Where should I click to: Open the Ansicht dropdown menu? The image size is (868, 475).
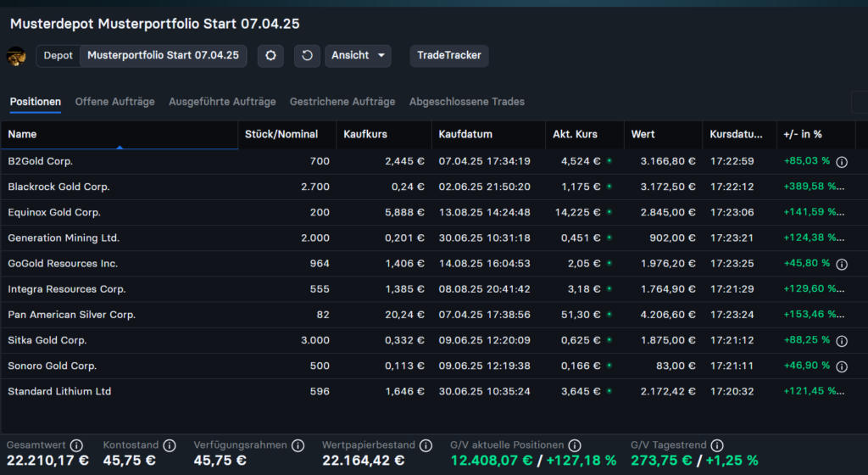(358, 56)
